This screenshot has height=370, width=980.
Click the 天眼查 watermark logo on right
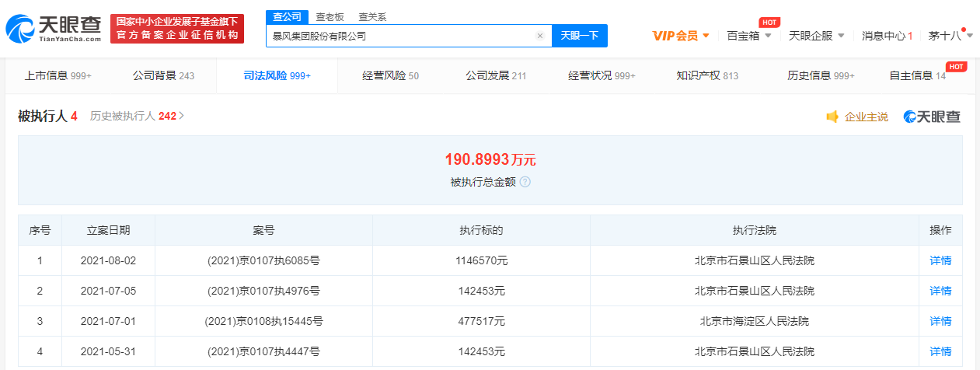click(932, 117)
